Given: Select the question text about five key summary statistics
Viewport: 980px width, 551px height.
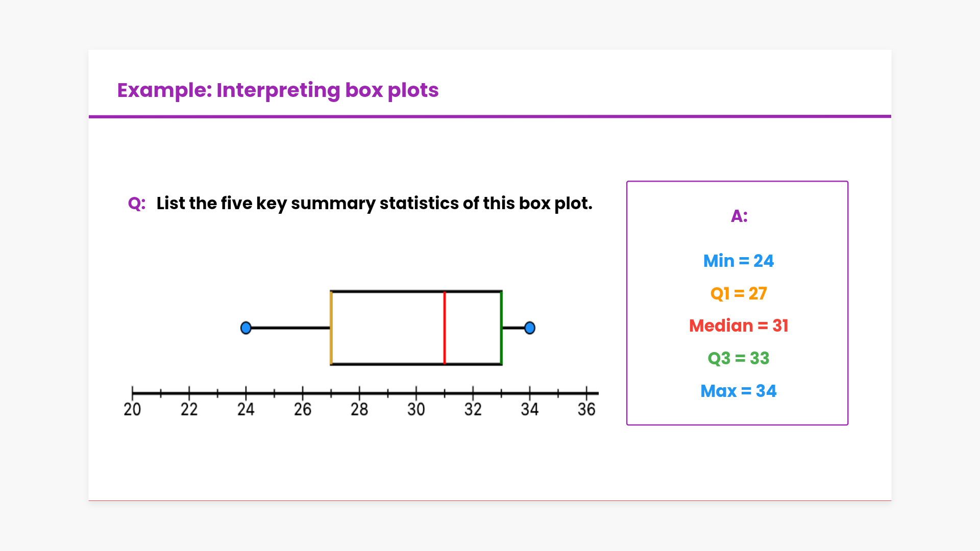Looking at the screenshot, I should pyautogui.click(x=374, y=204).
